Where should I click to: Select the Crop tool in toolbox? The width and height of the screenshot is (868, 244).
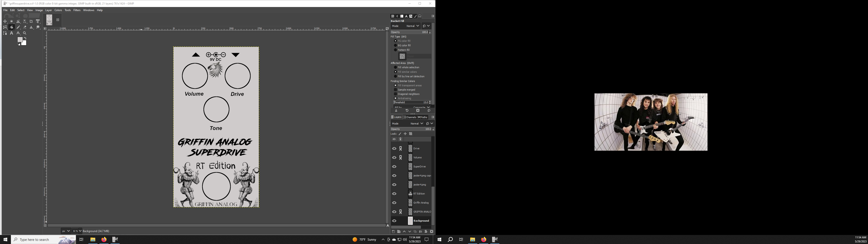pyautogui.click(x=31, y=21)
